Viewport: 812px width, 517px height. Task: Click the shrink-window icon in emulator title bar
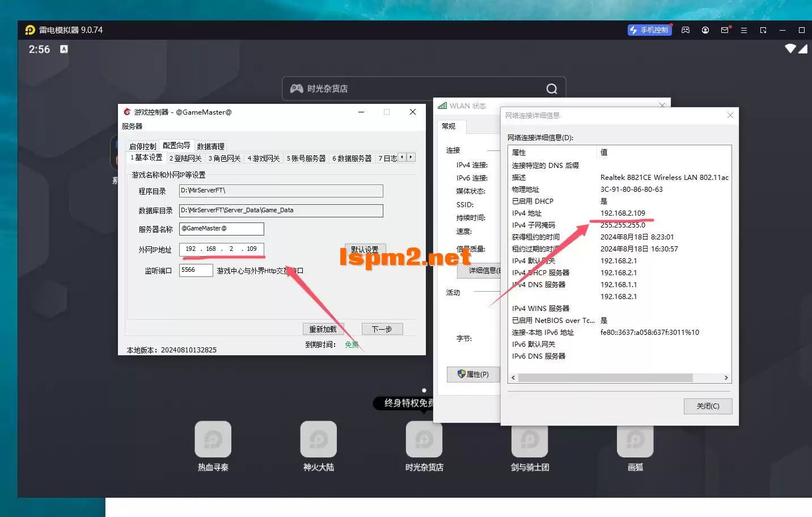[x=763, y=30]
